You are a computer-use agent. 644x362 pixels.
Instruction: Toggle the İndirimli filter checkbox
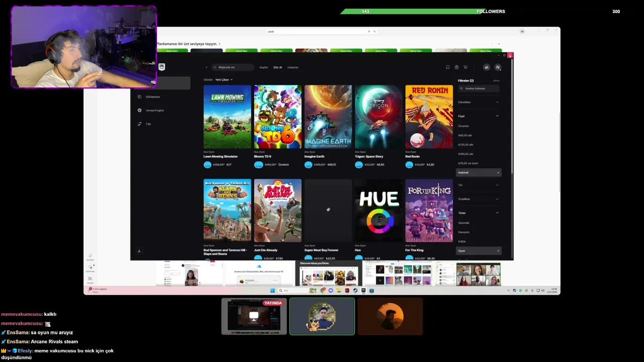(x=478, y=172)
